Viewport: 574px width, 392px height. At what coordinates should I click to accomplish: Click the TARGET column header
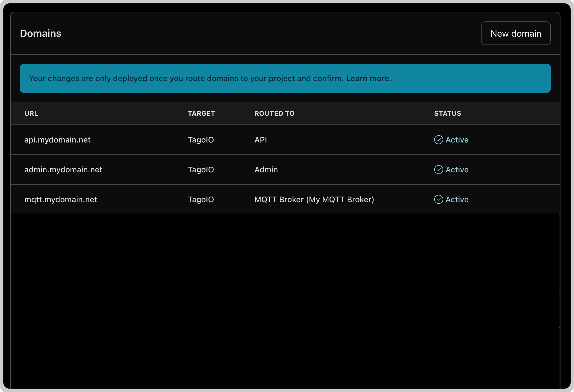(201, 113)
